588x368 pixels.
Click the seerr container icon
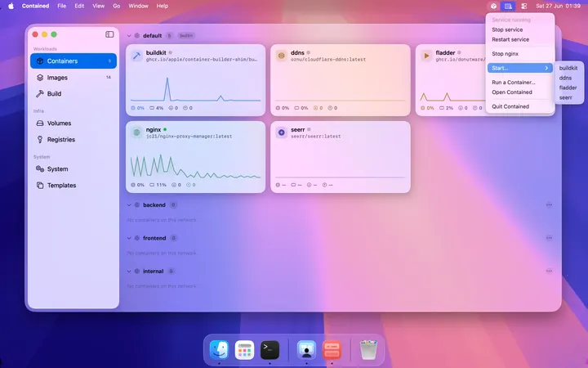click(281, 132)
